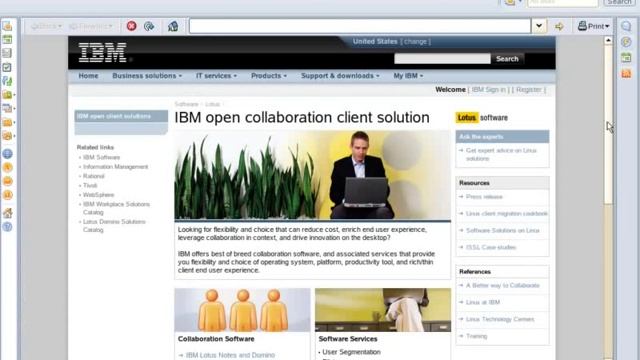Open the greyed Back button dropdown
Image resolution: width=640 pixels, height=360 pixels.
tap(60, 27)
